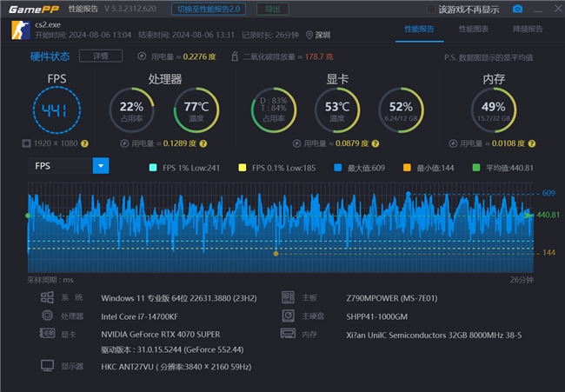The image size is (565, 392).
Task: Click the FPS 441 gauge circle
Action: click(x=56, y=110)
